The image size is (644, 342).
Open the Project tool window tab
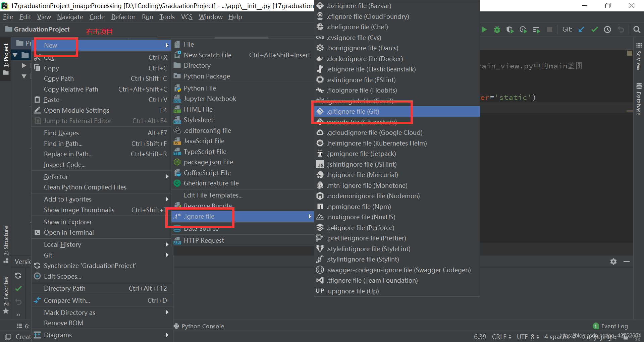point(6,59)
